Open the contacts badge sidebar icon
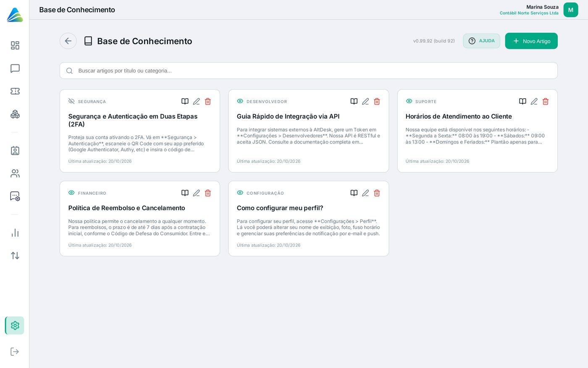The height and width of the screenshot is (368, 588). (15, 151)
